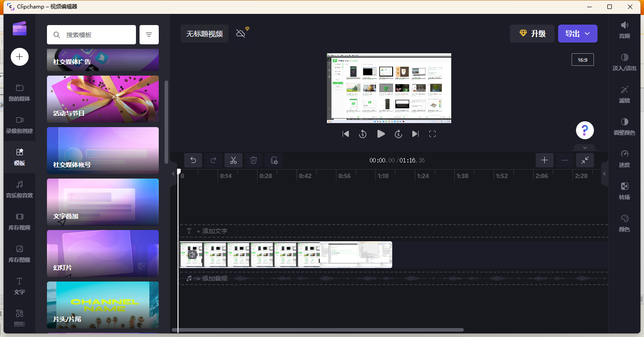Viewport: 644px width, 337px height.
Task: Click the 升级 upgrade button
Action: [x=532, y=34]
